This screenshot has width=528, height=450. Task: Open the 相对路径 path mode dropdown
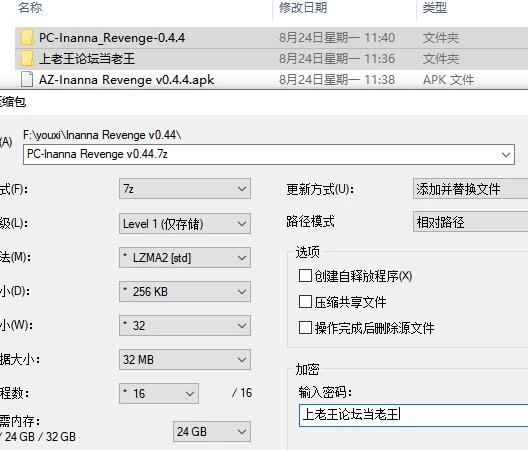(x=470, y=222)
